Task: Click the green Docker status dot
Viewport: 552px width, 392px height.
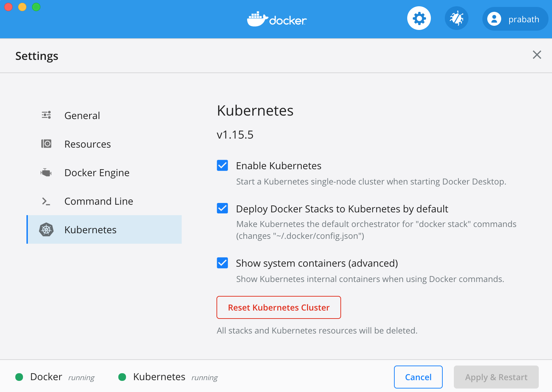Action: point(19,377)
